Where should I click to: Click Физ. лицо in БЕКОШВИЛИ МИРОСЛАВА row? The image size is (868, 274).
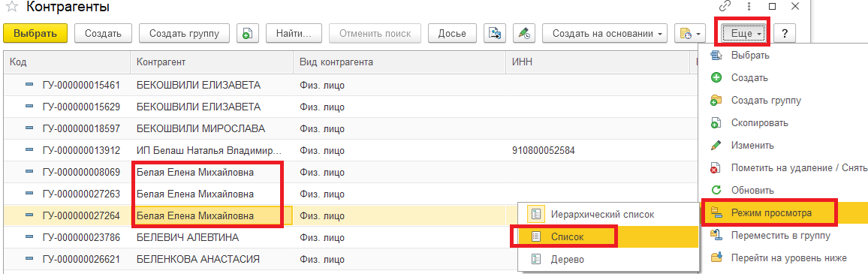point(322,128)
